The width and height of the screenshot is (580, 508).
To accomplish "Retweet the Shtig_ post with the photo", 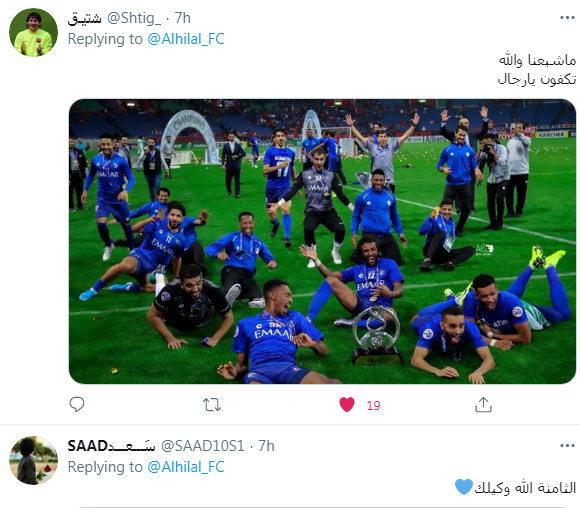I will [x=212, y=405].
